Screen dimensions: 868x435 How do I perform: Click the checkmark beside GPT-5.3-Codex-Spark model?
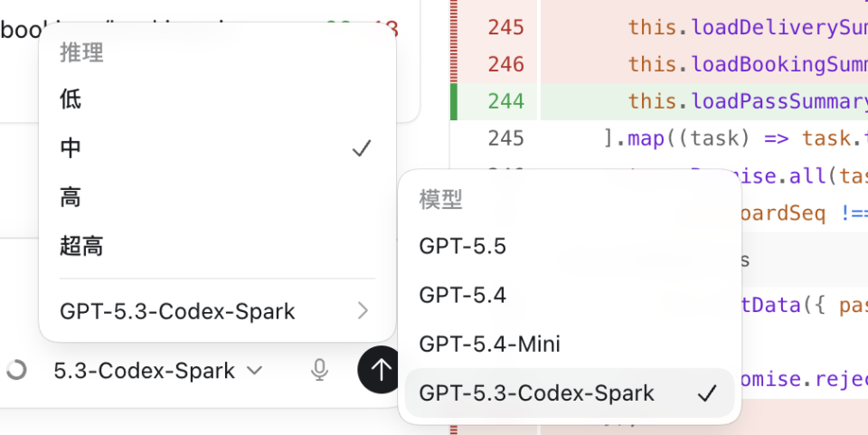[x=707, y=393]
